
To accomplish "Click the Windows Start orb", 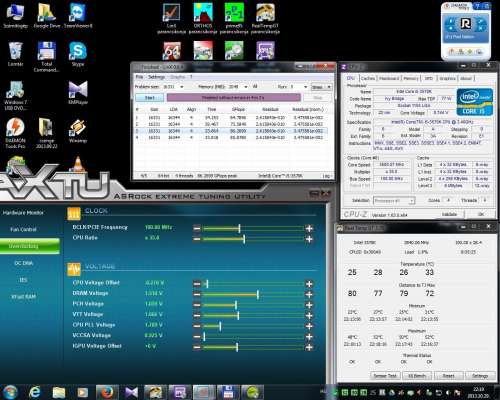I will point(10,392).
